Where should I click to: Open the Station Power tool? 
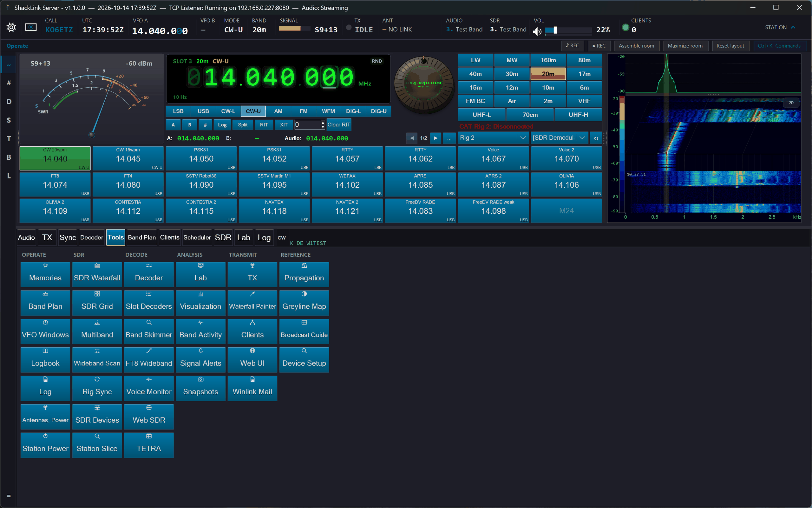45,445
